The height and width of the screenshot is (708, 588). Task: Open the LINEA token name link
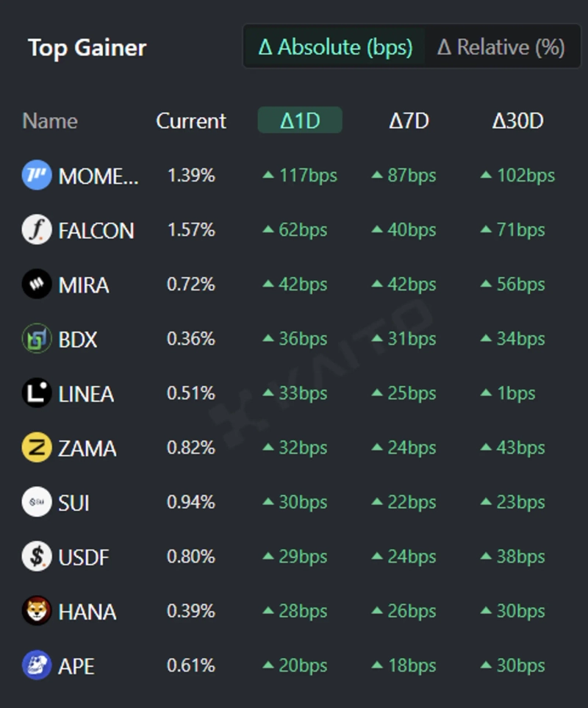click(x=86, y=394)
